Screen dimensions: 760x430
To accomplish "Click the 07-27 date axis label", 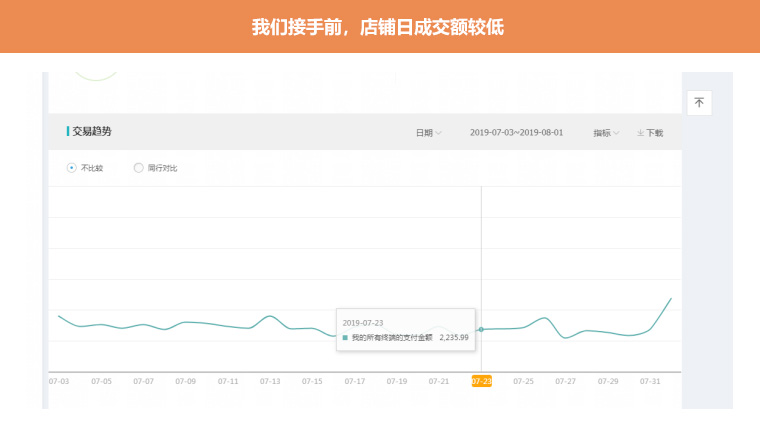I will [566, 381].
